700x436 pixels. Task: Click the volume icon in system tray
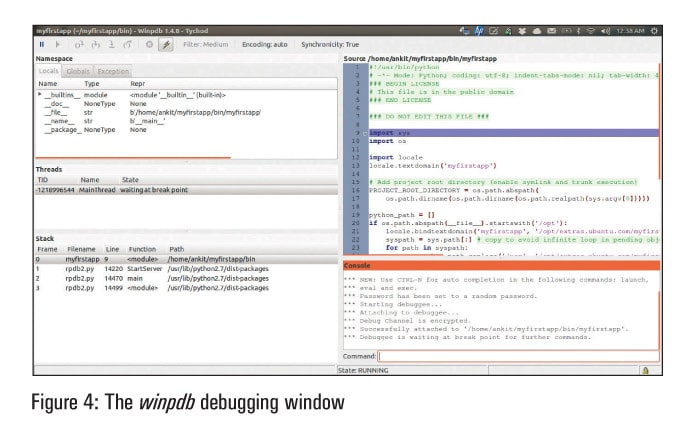click(603, 32)
